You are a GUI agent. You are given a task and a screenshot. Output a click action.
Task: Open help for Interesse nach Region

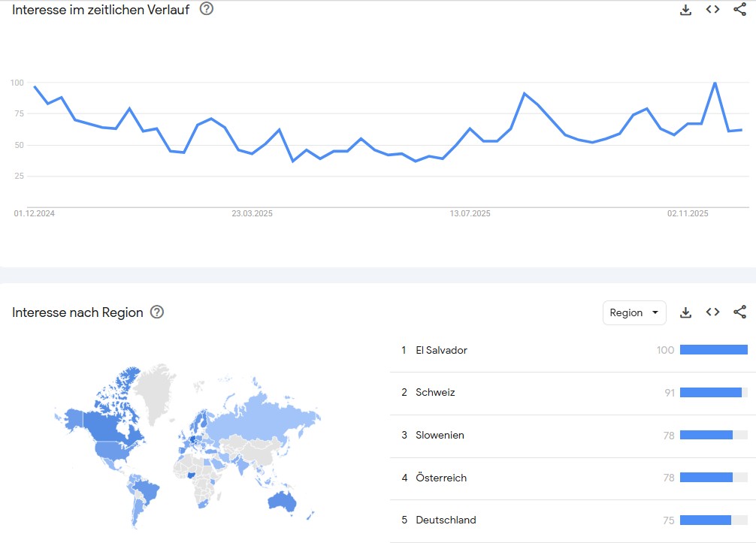click(x=157, y=312)
